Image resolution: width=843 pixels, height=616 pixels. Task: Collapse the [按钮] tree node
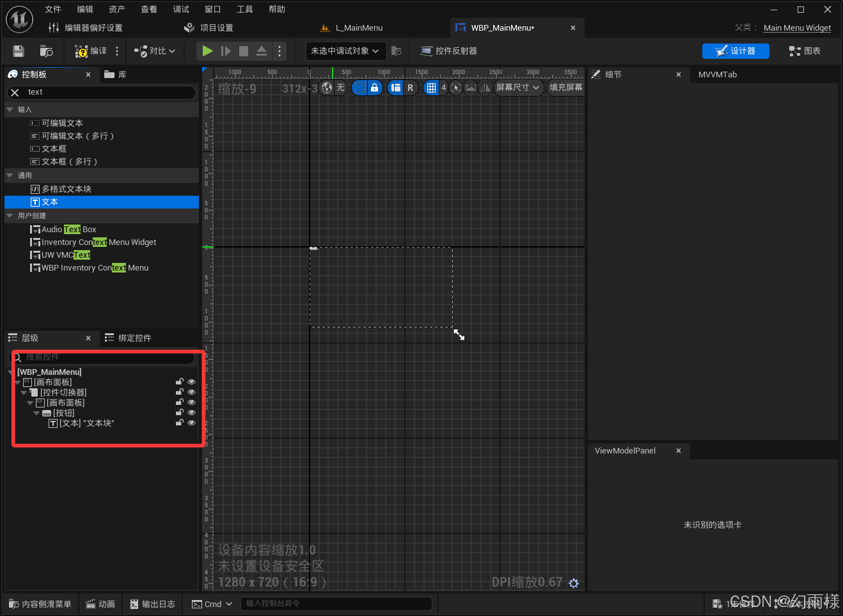pyautogui.click(x=36, y=413)
